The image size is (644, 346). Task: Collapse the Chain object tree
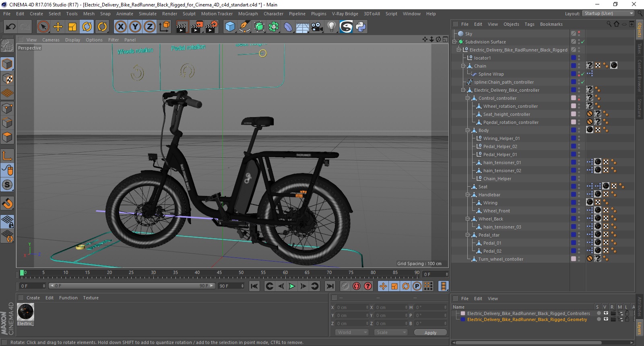point(463,66)
